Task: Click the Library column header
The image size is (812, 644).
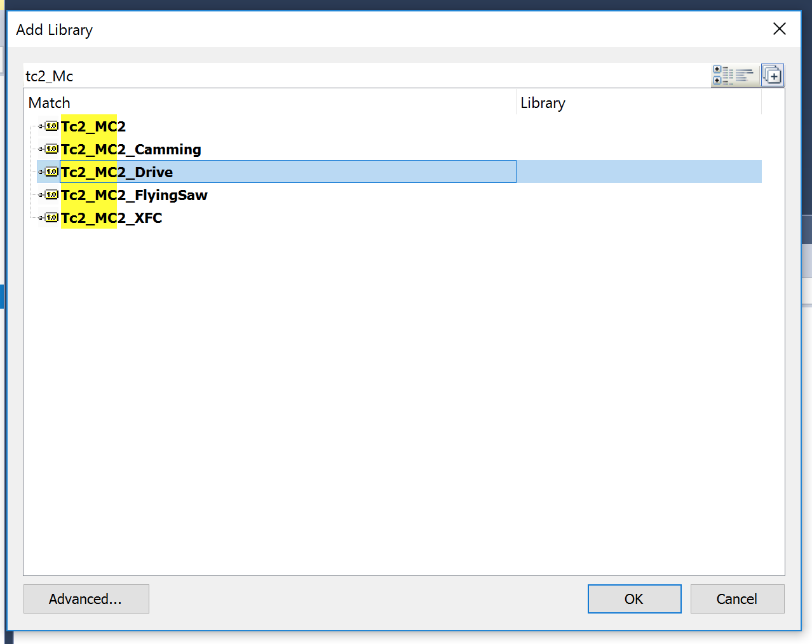Action: [639, 103]
